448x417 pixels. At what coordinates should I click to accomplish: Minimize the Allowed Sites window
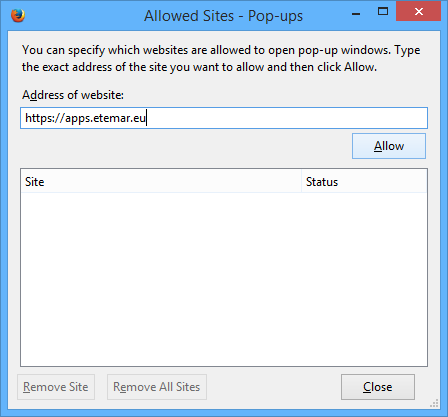pyautogui.click(x=356, y=13)
